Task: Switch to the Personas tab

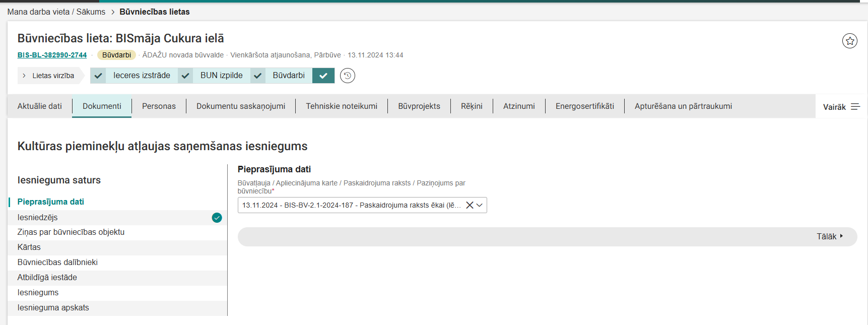Action: tap(159, 106)
